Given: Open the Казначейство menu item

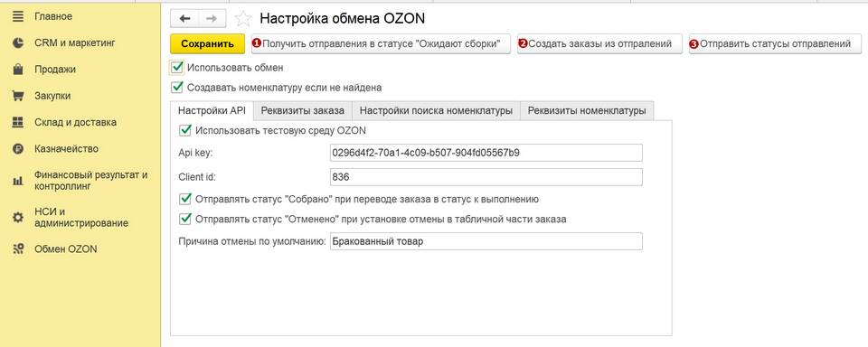Looking at the screenshot, I should [x=66, y=149].
